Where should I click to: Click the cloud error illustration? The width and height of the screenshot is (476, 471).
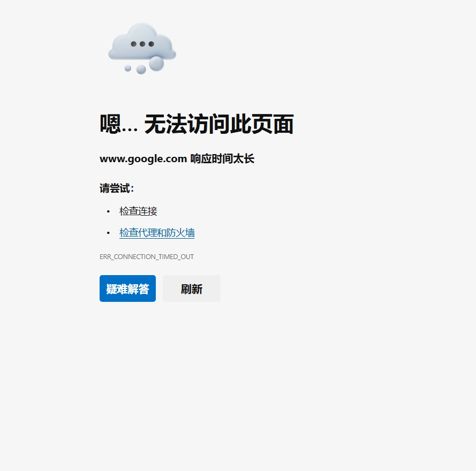(142, 49)
